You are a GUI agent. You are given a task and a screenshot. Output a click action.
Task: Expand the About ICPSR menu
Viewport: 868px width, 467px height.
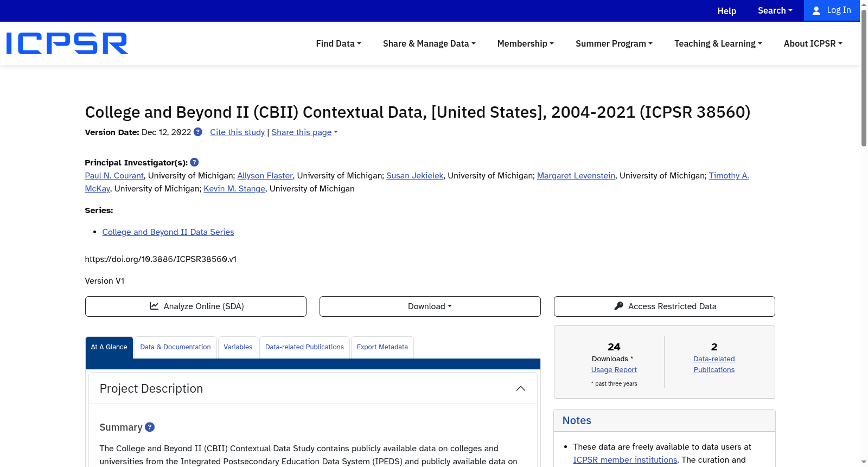click(813, 43)
